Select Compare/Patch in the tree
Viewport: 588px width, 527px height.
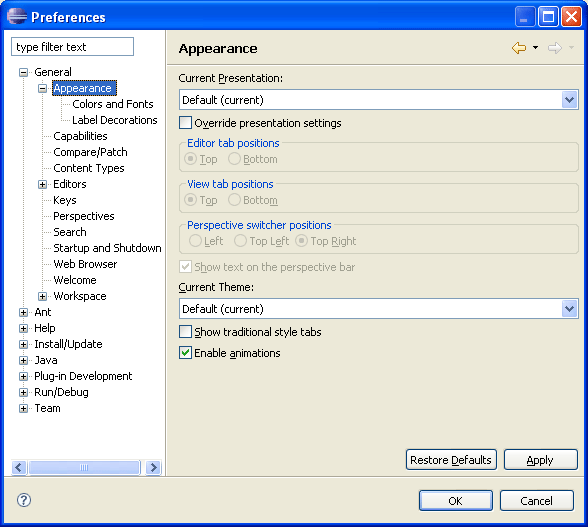point(90,152)
